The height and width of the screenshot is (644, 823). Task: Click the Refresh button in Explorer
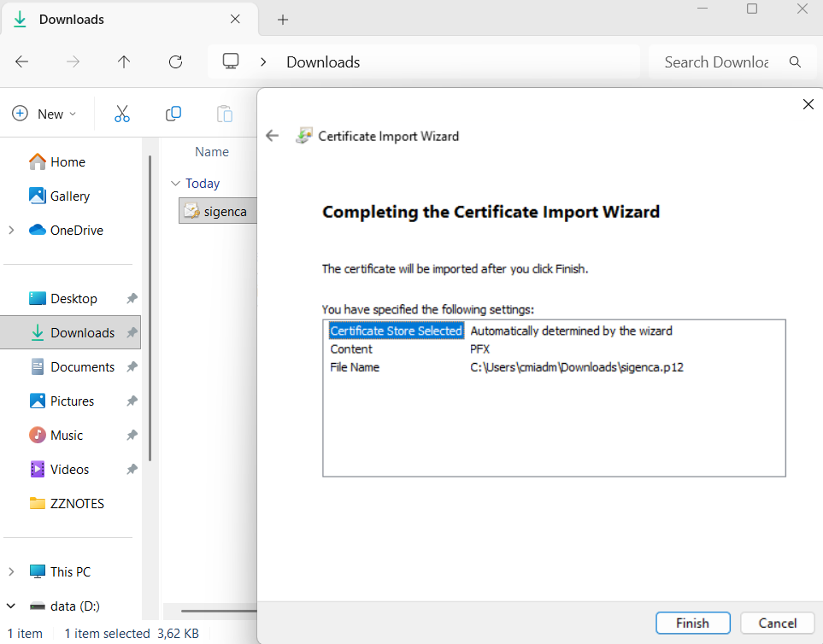click(176, 61)
